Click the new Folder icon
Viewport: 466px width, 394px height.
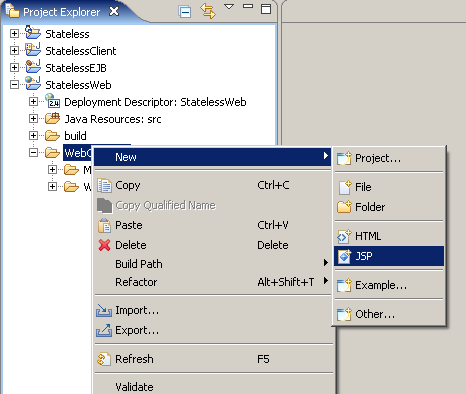(x=344, y=207)
